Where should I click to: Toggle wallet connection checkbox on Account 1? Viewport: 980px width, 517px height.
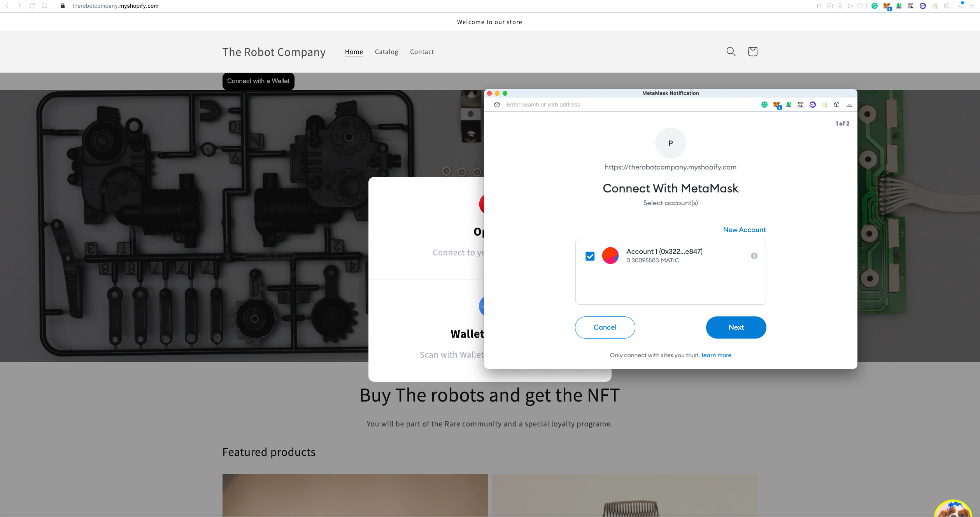coord(590,256)
